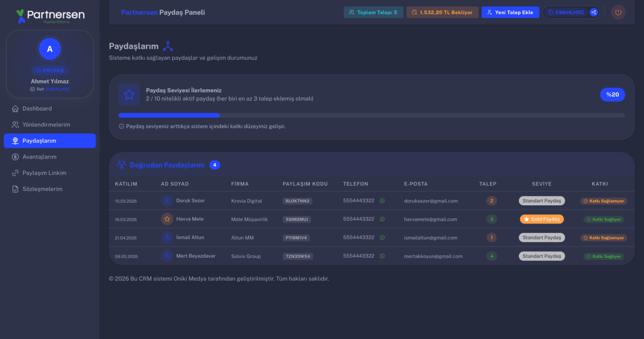Click the Toplam Talep: 5 badge
The image size is (644, 339).
tap(373, 13)
